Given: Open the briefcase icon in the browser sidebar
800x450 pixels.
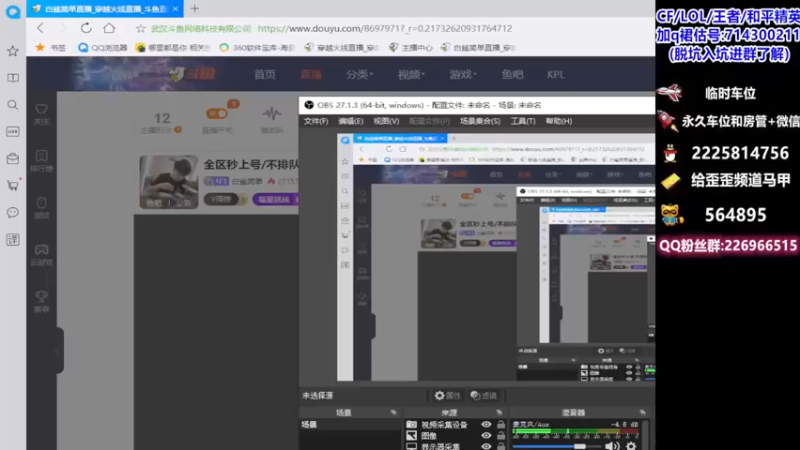Looking at the screenshot, I should pos(13,159).
